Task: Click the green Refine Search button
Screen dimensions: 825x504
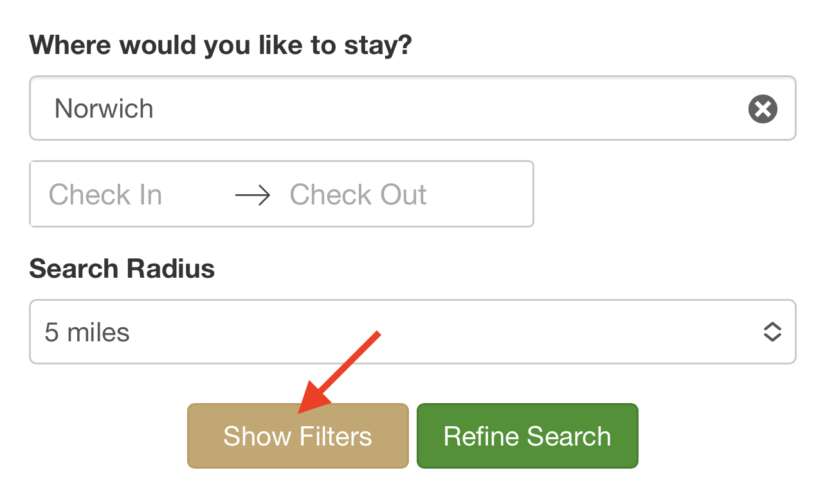Action: [527, 436]
